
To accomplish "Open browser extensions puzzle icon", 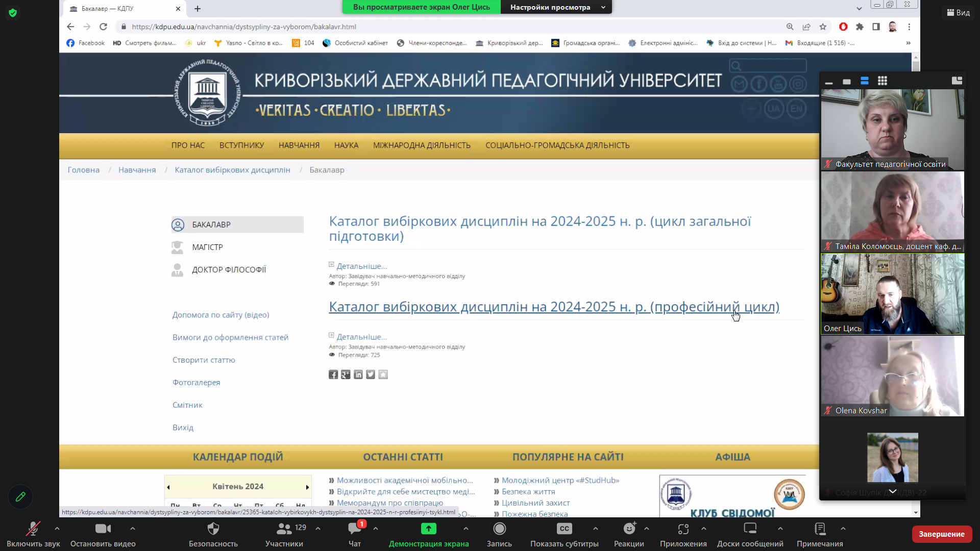I will pyautogui.click(x=860, y=27).
